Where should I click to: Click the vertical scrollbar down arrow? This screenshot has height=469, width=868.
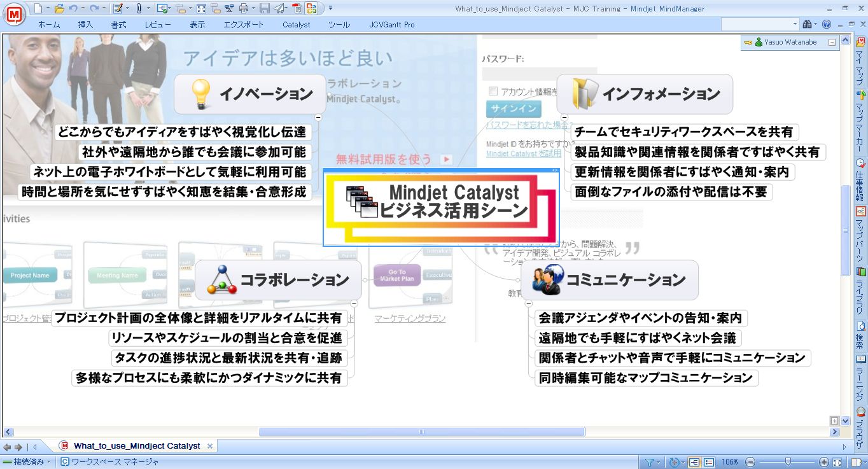(x=845, y=421)
